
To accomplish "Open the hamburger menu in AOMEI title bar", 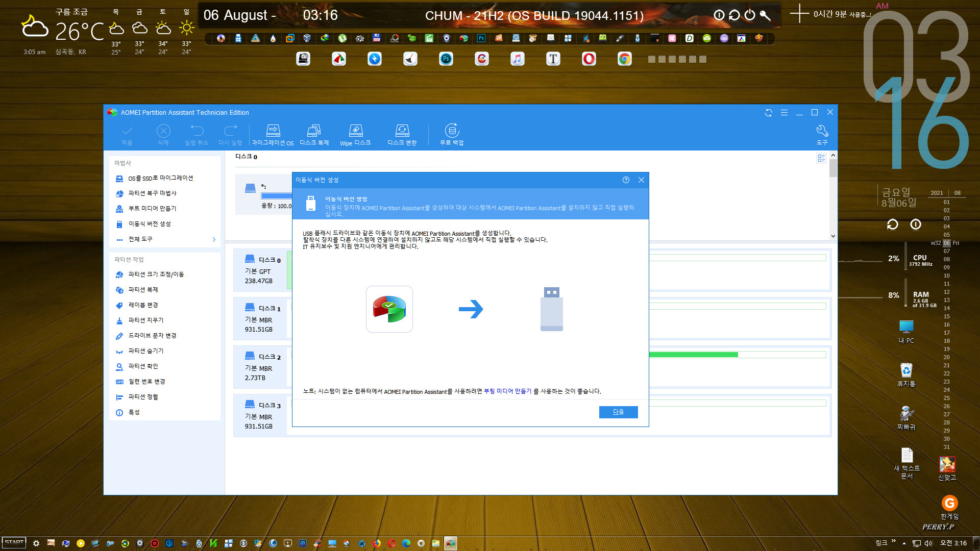I will click(784, 113).
